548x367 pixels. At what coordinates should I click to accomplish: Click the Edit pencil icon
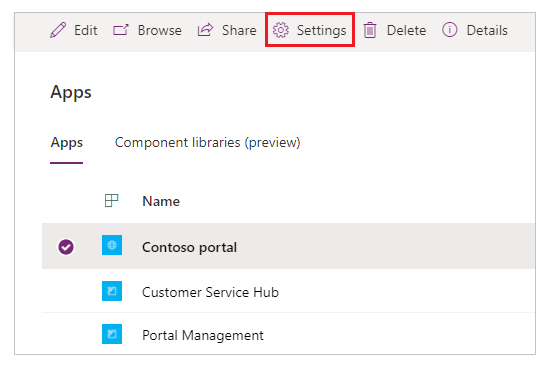point(58,30)
